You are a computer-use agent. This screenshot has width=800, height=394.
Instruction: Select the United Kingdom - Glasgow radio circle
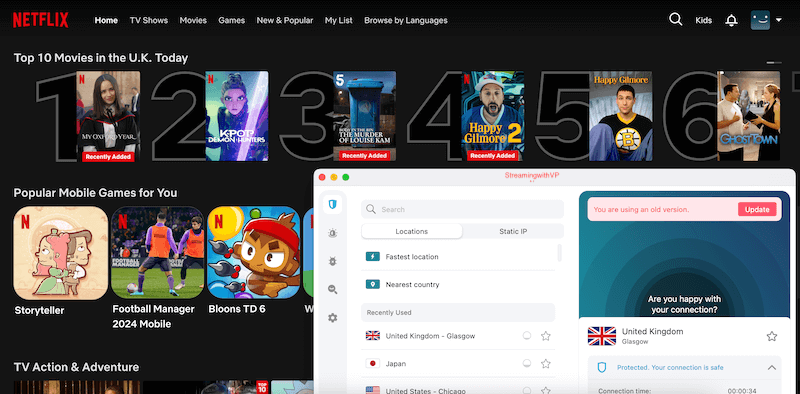click(x=527, y=336)
